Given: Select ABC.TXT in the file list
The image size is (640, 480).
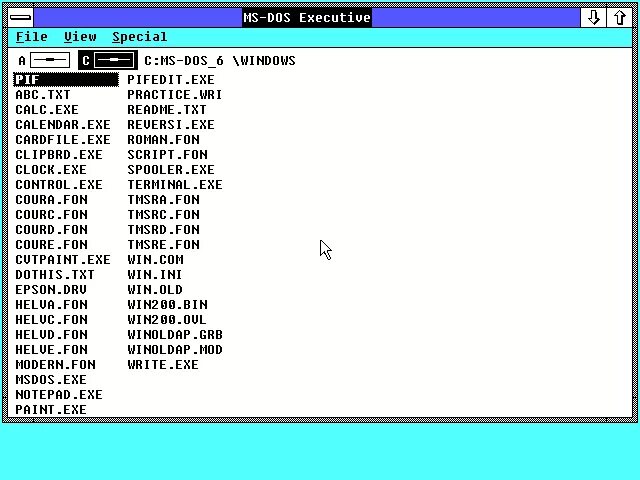Looking at the screenshot, I should coord(43,95).
